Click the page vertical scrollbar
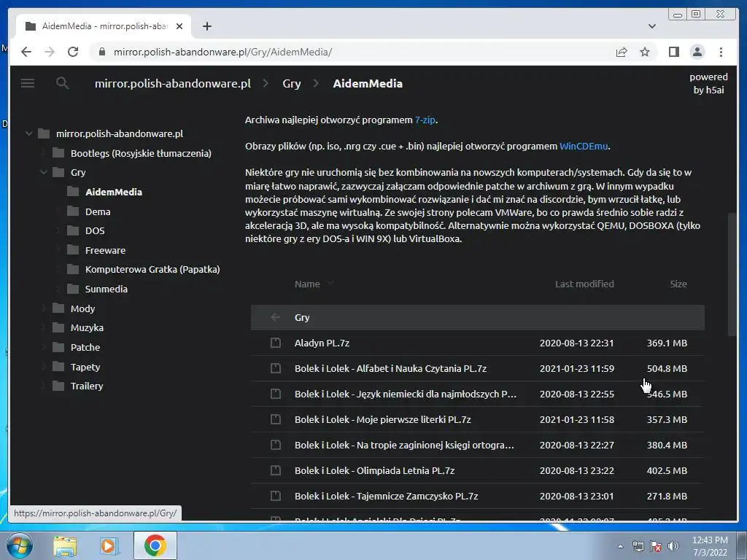 click(732, 274)
